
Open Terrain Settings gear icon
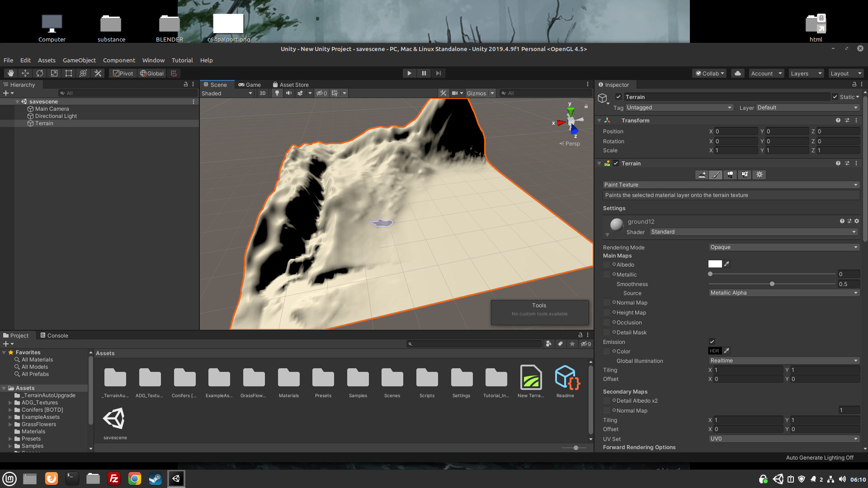pos(759,175)
